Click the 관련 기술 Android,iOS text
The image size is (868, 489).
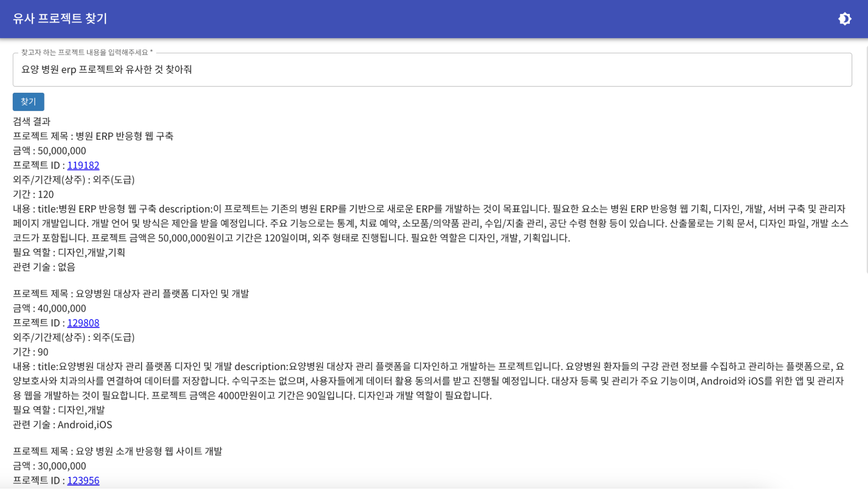(x=62, y=425)
